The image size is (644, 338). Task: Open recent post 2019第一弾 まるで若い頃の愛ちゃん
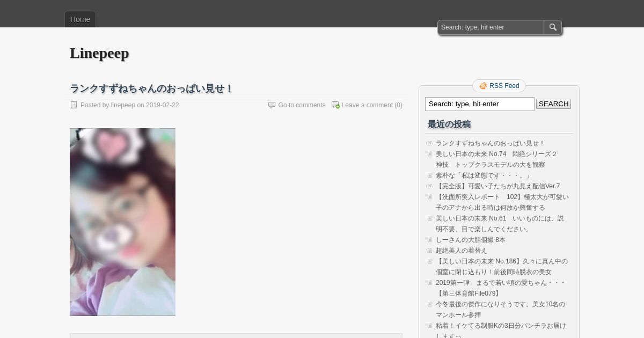(x=501, y=288)
